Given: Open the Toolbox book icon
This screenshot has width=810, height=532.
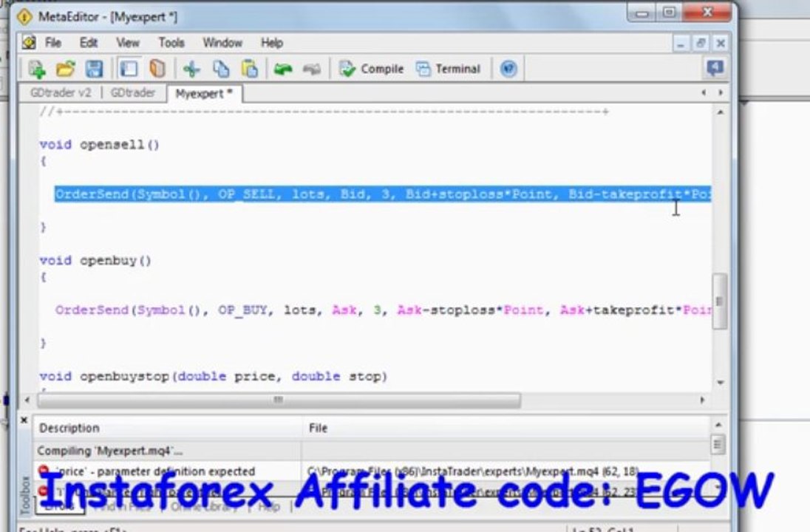Looking at the screenshot, I should click(157, 69).
